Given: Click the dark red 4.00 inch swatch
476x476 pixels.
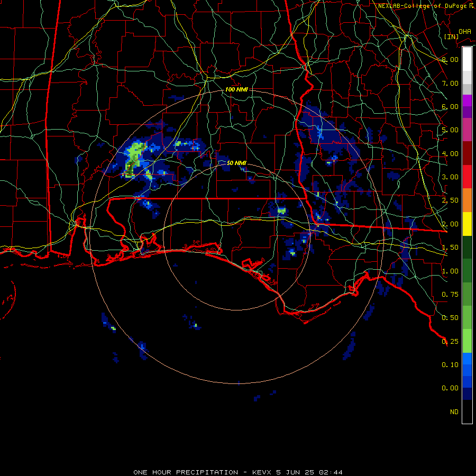Looking at the screenshot, I should (467, 153).
